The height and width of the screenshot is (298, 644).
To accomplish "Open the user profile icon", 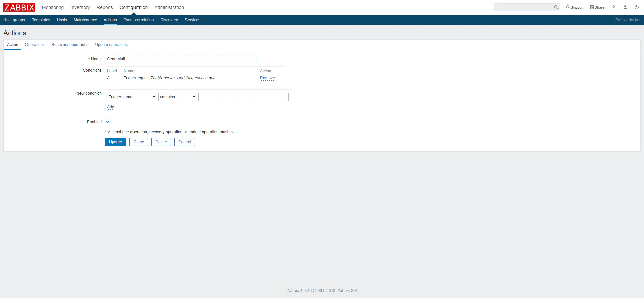I will click(625, 7).
